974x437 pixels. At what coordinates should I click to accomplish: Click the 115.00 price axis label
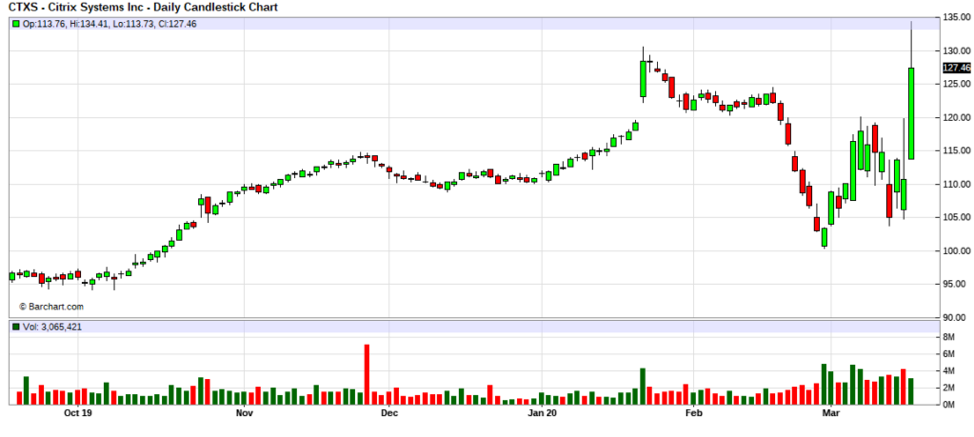pyautogui.click(x=956, y=151)
